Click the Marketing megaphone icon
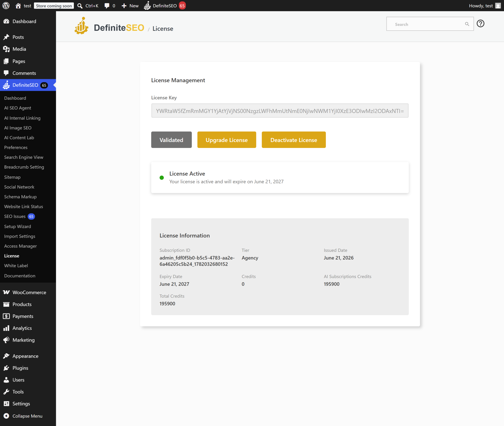 (6, 340)
